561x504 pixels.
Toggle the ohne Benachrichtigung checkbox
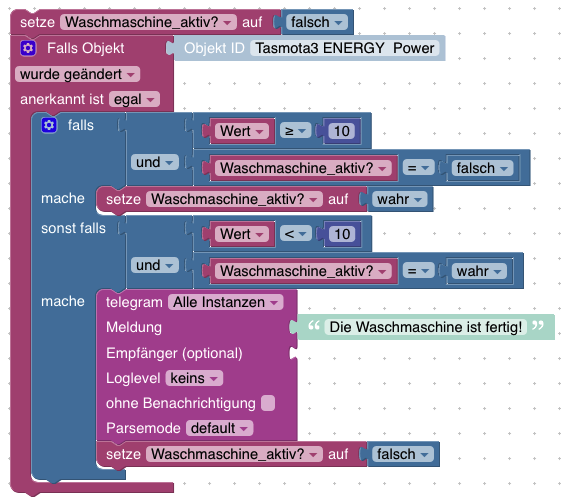[268, 403]
